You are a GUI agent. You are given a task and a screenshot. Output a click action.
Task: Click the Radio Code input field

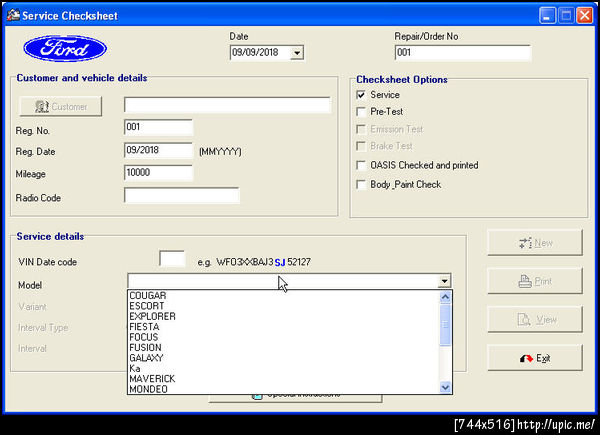point(182,196)
